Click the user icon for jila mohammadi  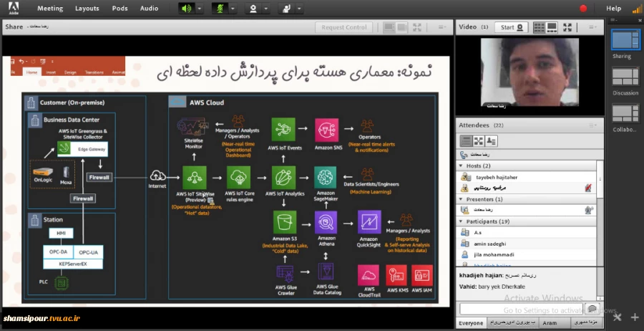[464, 254]
